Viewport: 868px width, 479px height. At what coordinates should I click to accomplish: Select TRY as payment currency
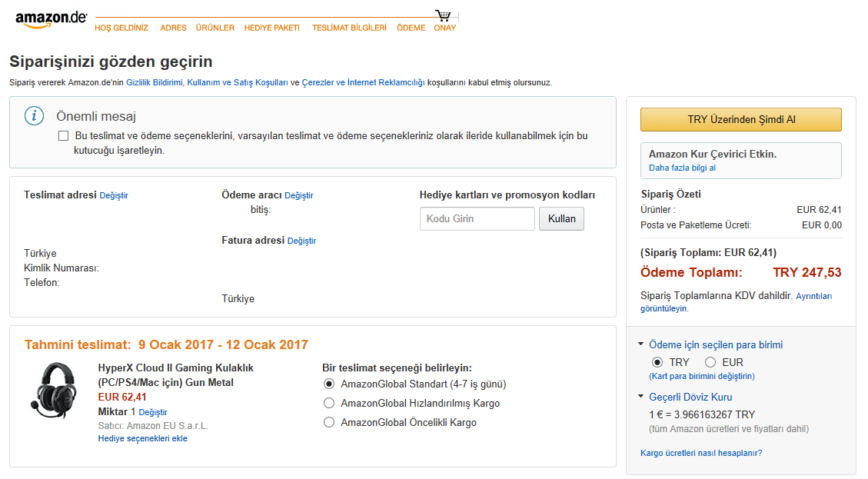pos(657,362)
